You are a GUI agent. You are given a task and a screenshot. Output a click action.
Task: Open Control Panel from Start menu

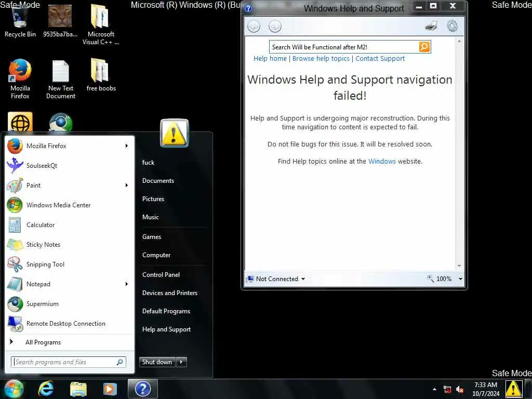coord(161,275)
